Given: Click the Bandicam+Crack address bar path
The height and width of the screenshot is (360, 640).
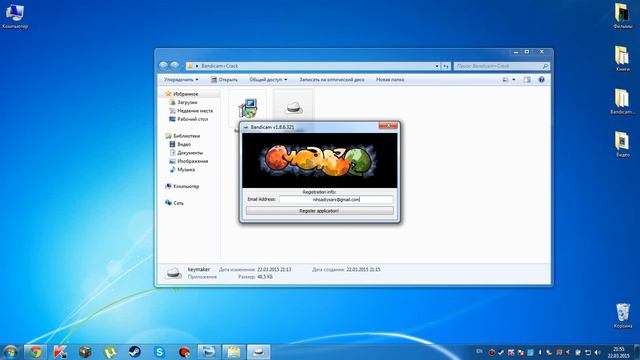Looking at the screenshot, I should coord(220,66).
